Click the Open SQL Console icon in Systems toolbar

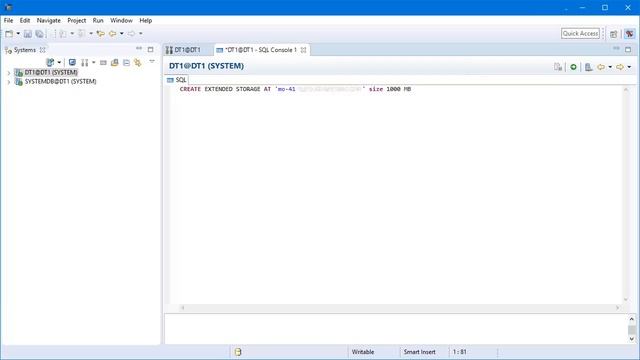tap(103, 62)
